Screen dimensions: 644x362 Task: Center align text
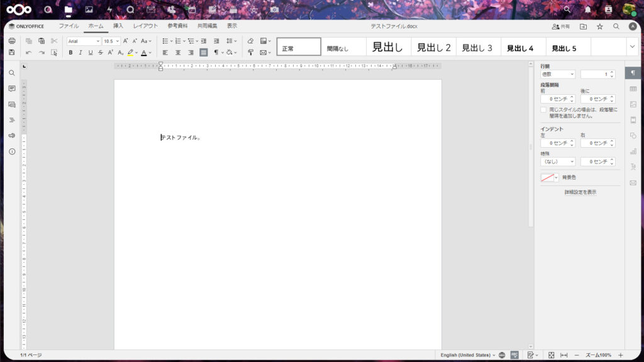click(178, 53)
